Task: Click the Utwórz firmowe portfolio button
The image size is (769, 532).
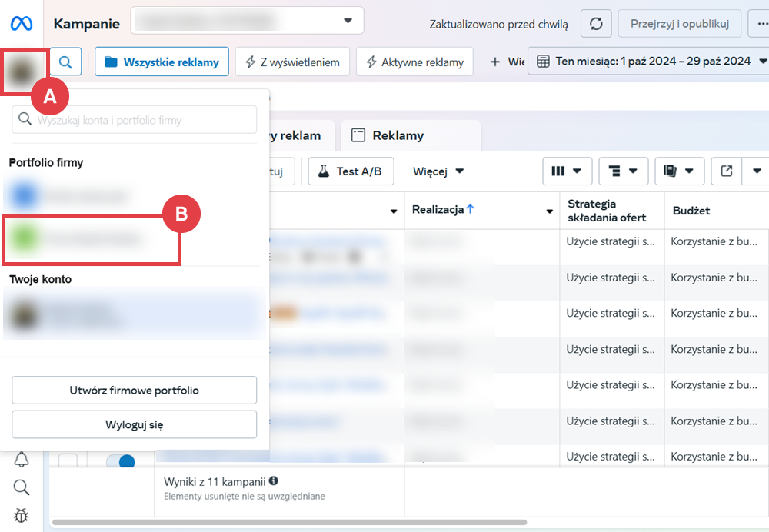Action: [134, 391]
